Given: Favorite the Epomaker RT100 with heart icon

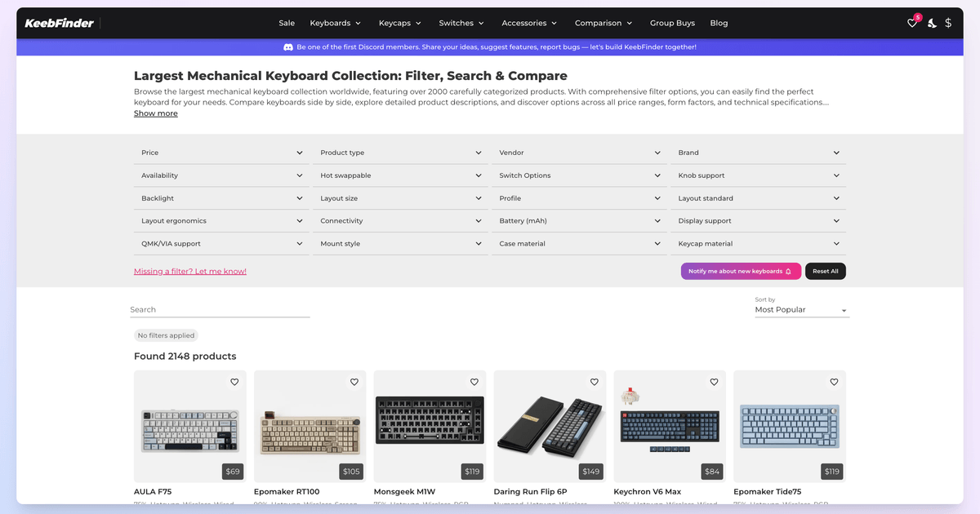Looking at the screenshot, I should pos(354,382).
